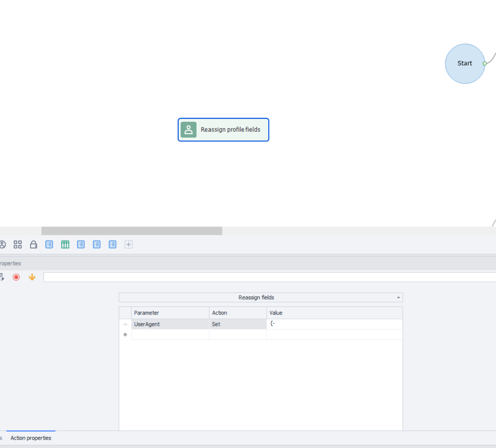
Task: Click the Set action cell
Action: click(x=238, y=324)
